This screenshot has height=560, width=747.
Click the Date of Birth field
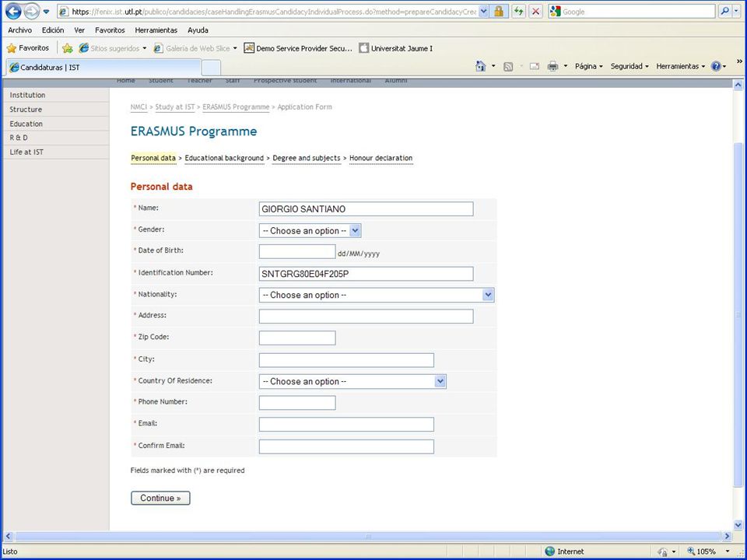(297, 251)
